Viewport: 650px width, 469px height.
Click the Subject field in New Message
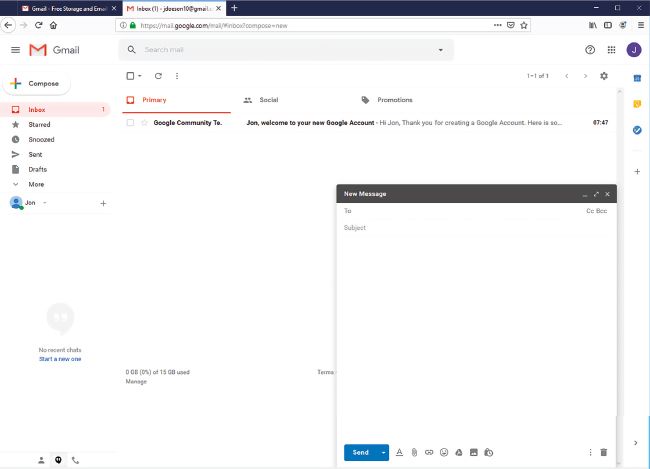470,228
